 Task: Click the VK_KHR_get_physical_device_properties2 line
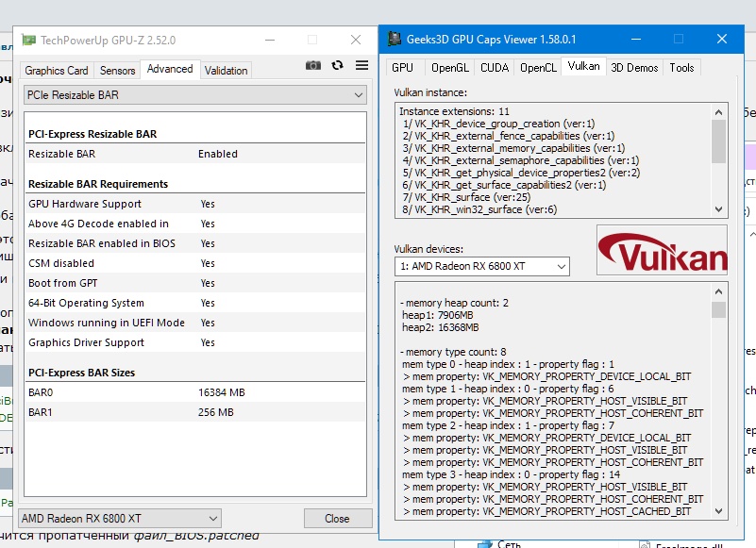point(521,173)
